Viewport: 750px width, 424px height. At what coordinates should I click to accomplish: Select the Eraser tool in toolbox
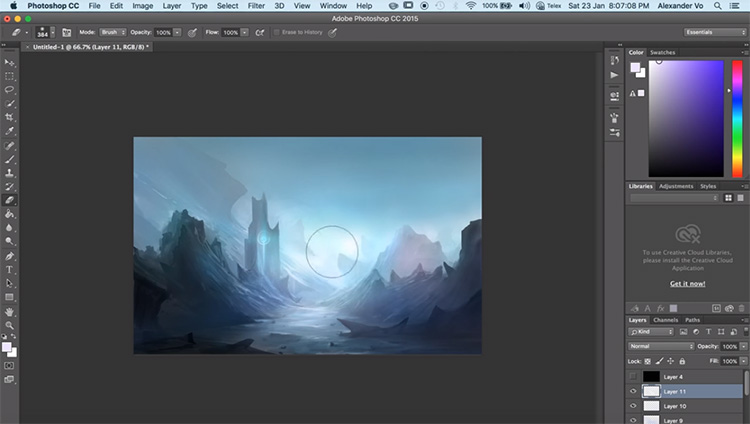9,200
